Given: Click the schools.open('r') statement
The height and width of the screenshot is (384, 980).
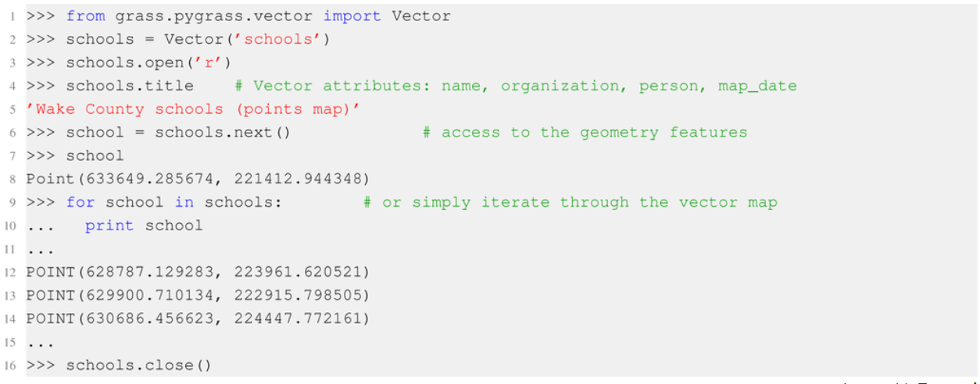Looking at the screenshot, I should 148,62.
